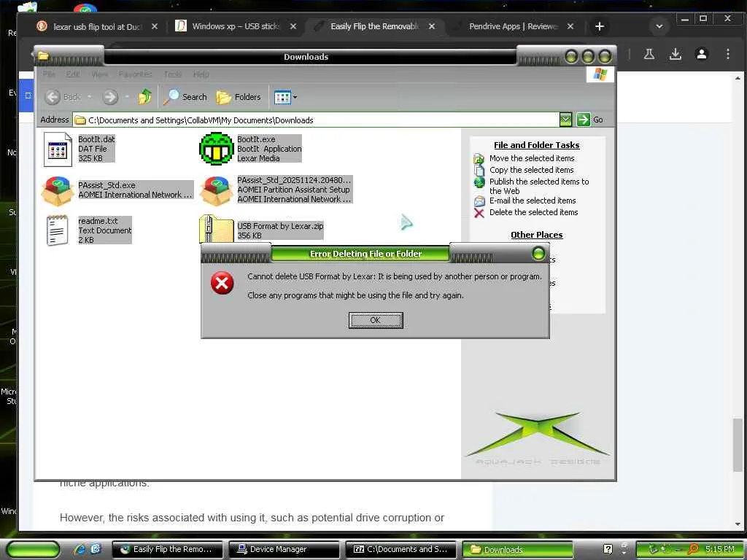
Task: Select the readme.txt document icon
Action: pos(58,230)
